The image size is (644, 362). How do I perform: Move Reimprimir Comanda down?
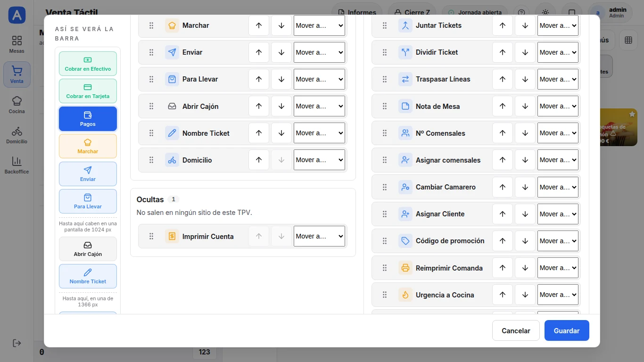tap(525, 268)
